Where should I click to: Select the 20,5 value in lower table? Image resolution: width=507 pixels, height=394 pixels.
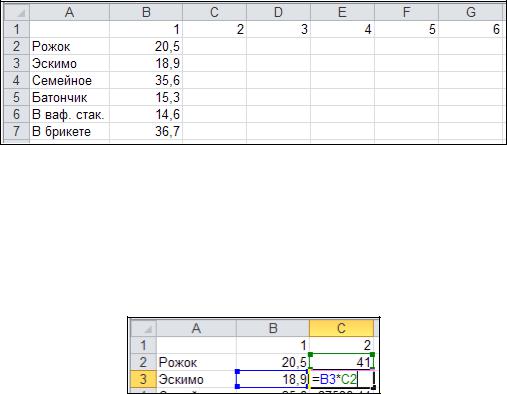pos(273,362)
